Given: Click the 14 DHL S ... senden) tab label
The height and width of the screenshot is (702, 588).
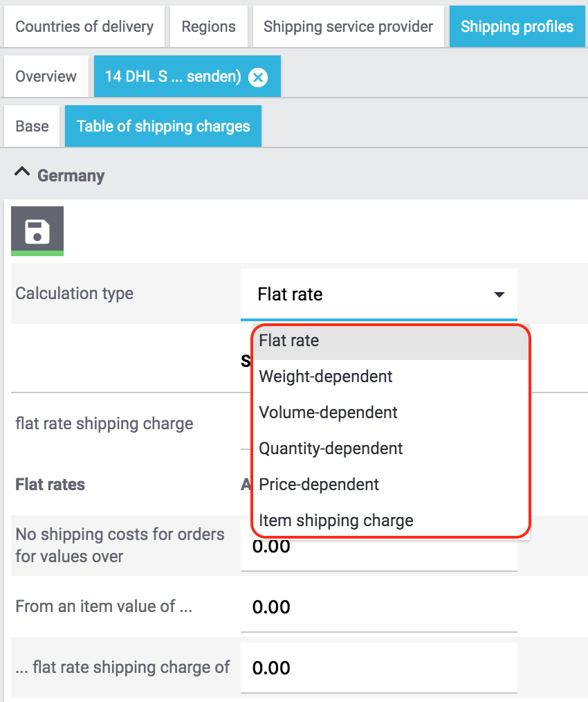Looking at the screenshot, I should click(x=172, y=77).
